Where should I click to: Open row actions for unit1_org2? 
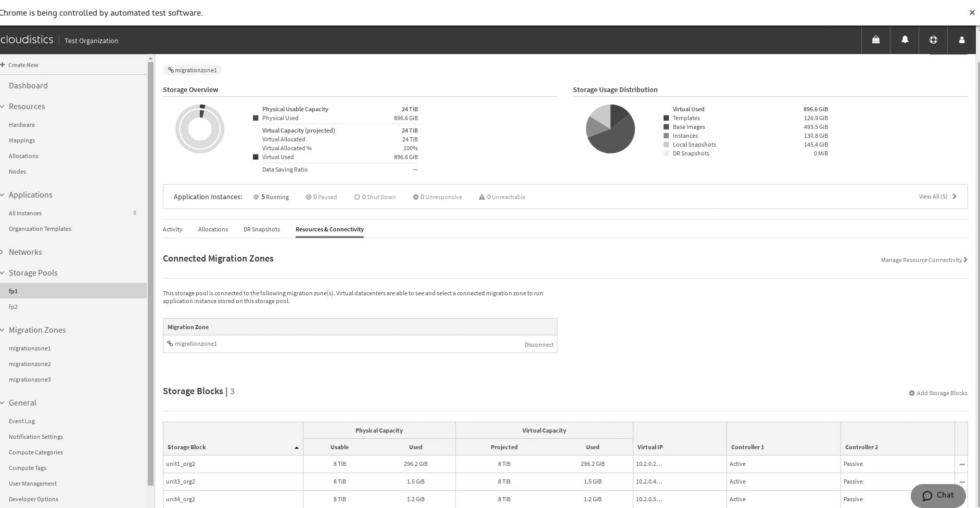tap(961, 464)
